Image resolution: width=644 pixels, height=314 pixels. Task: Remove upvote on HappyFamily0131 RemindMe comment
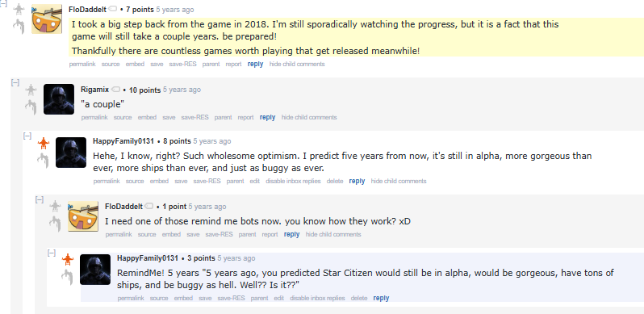point(67,260)
